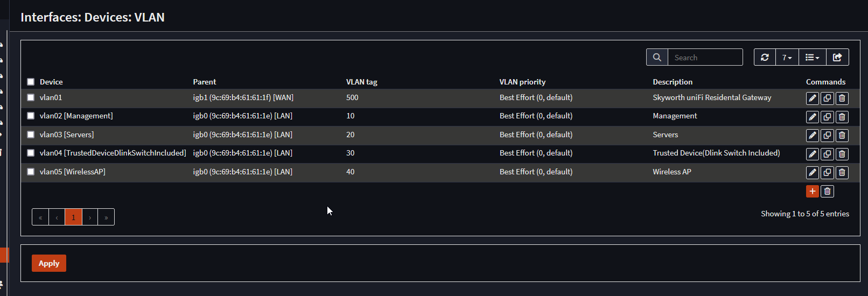This screenshot has height=296, width=868.
Task: Click the Apply button
Action: point(49,263)
